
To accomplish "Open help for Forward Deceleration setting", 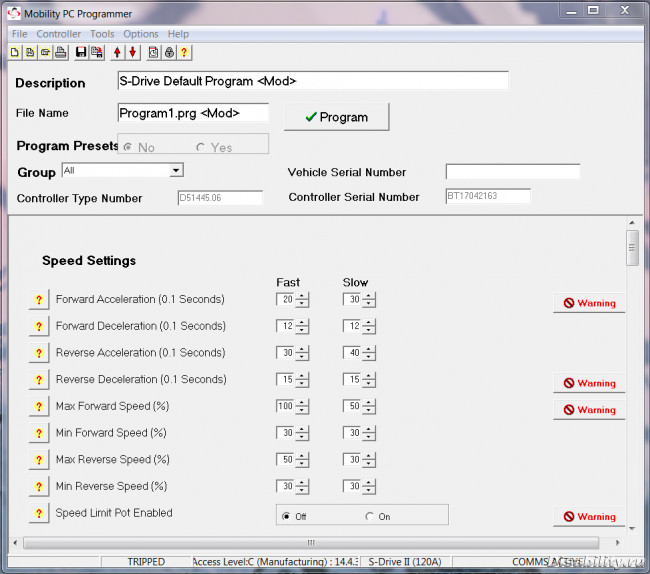I will tap(39, 326).
